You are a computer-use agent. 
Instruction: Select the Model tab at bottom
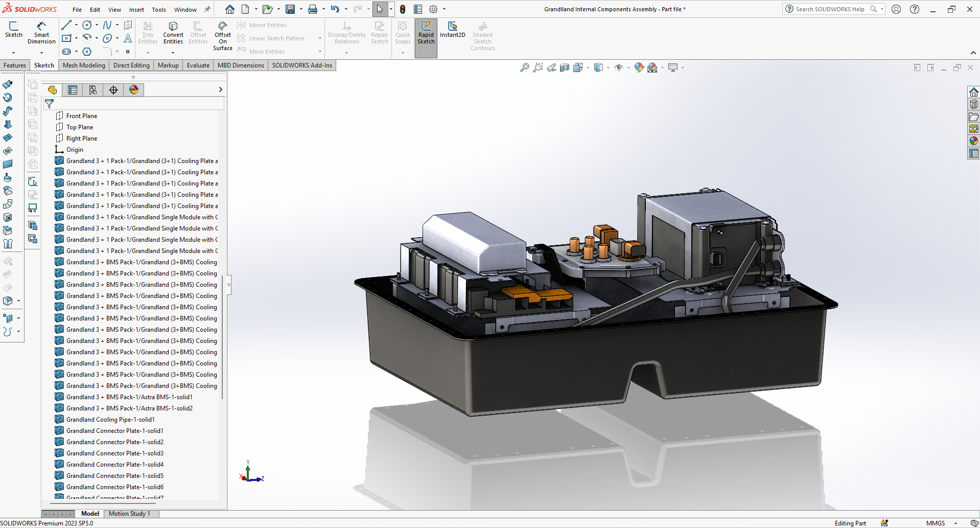coord(90,514)
